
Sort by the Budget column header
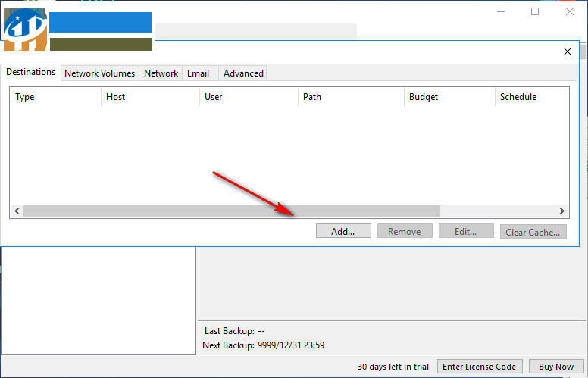(x=449, y=97)
